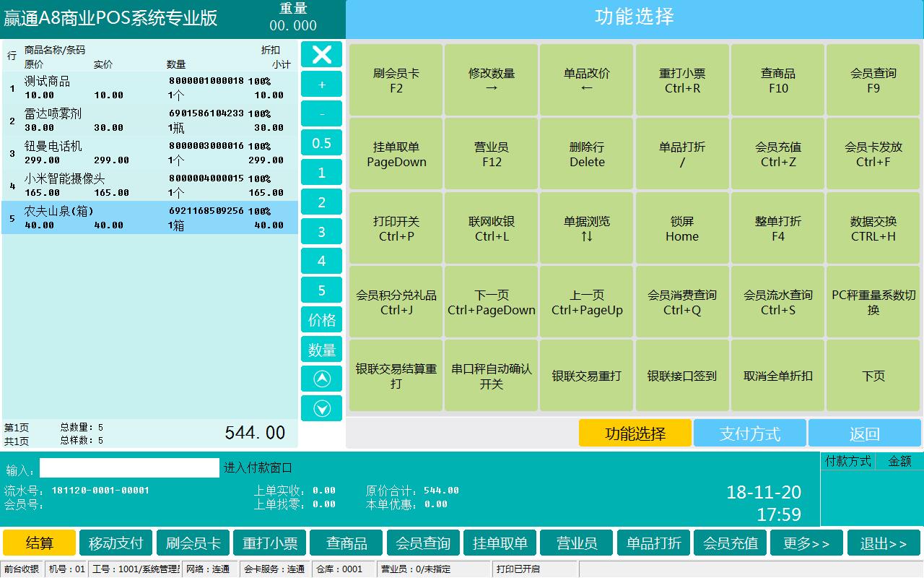Switch to the 支付方式 tab

pos(749,433)
